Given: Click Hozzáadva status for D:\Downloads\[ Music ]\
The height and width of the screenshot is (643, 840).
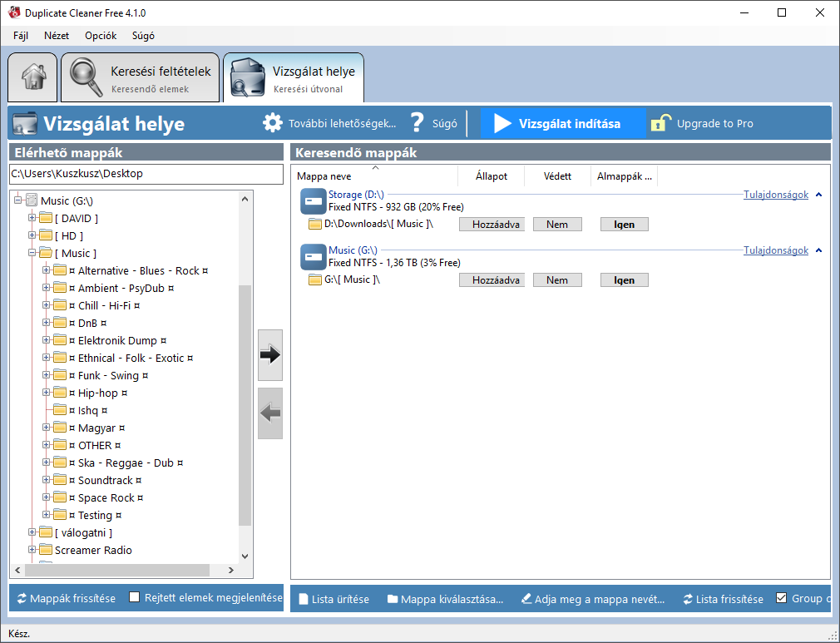Looking at the screenshot, I should pyautogui.click(x=492, y=225).
